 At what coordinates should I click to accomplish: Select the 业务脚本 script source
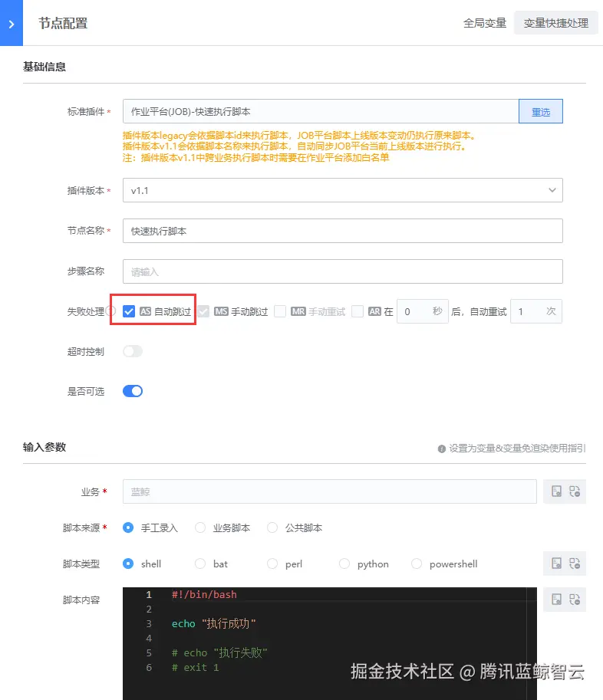point(200,527)
